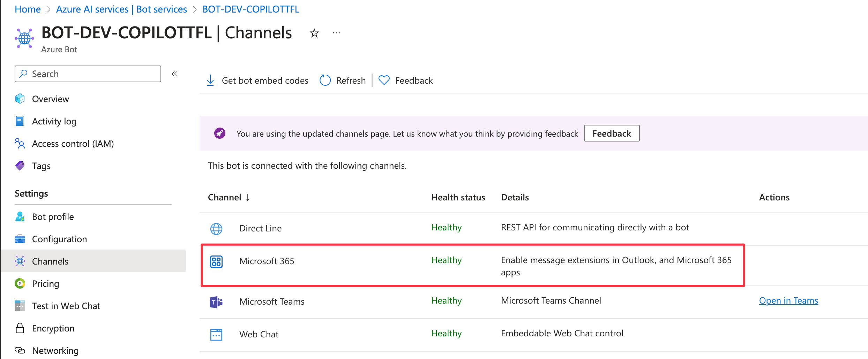Click the circular Refresh icon

[325, 80]
